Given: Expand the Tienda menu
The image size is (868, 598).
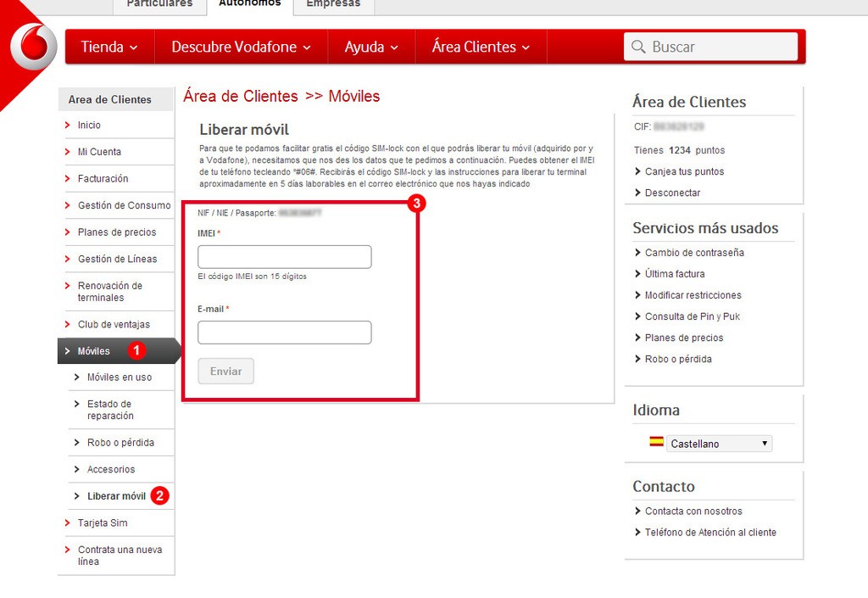Looking at the screenshot, I should coord(109,47).
